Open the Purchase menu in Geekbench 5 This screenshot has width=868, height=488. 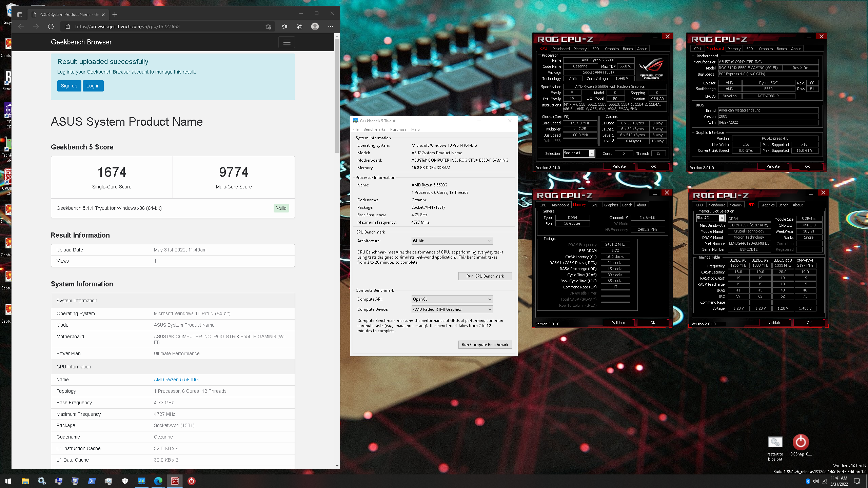pos(398,129)
